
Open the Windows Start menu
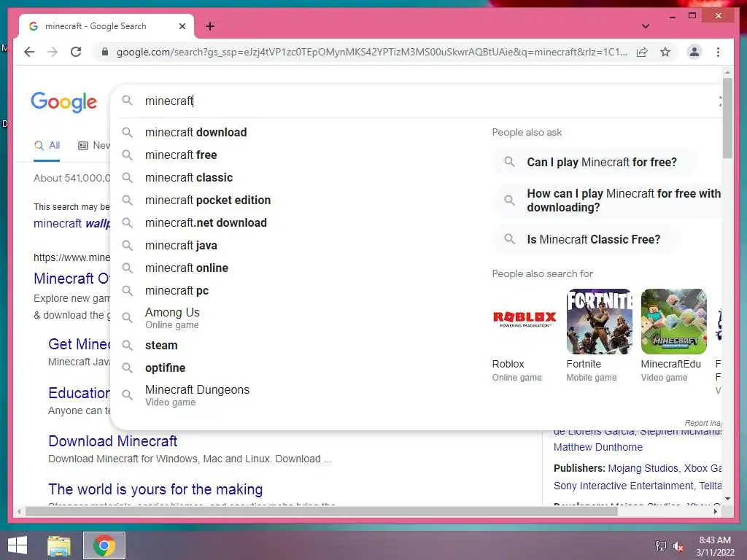(x=18, y=545)
